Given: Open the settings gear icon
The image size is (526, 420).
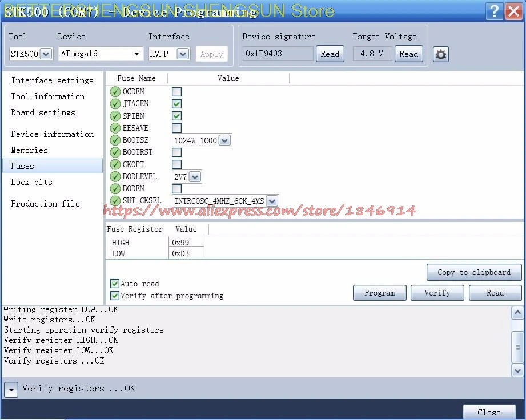Looking at the screenshot, I should click(440, 54).
